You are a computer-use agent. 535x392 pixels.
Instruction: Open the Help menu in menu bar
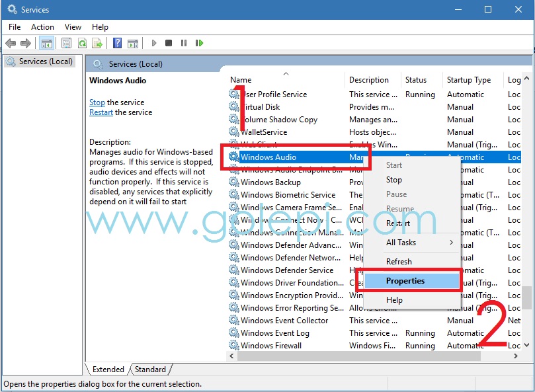tap(100, 27)
